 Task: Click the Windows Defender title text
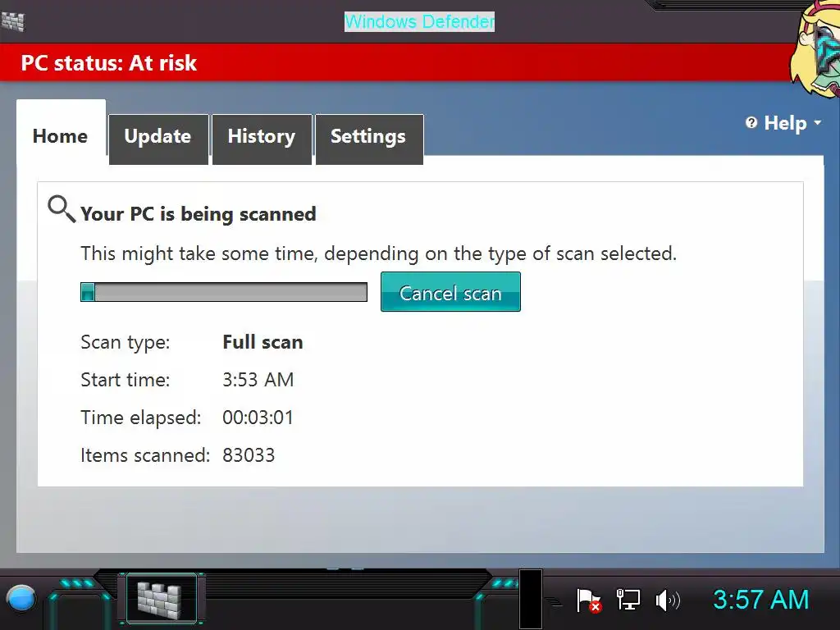click(x=419, y=22)
